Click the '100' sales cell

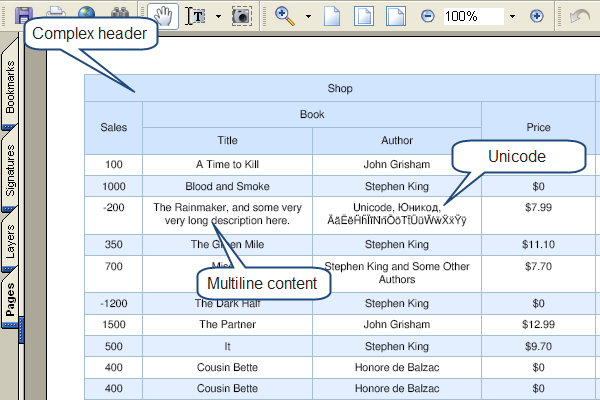point(114,165)
